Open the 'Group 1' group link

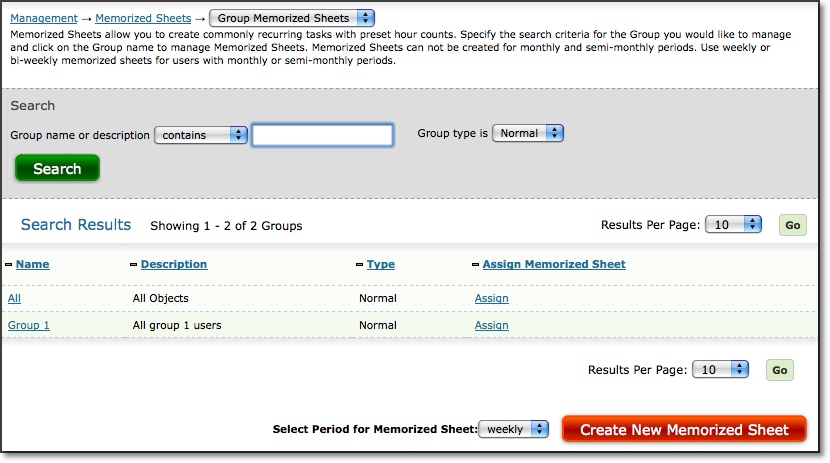[29, 325]
